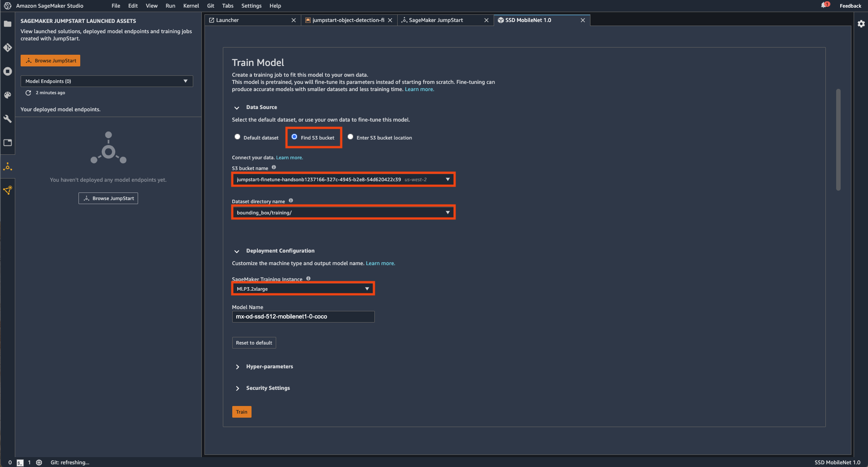Open SageMaker JumpStart sidebar icon

tap(8, 167)
